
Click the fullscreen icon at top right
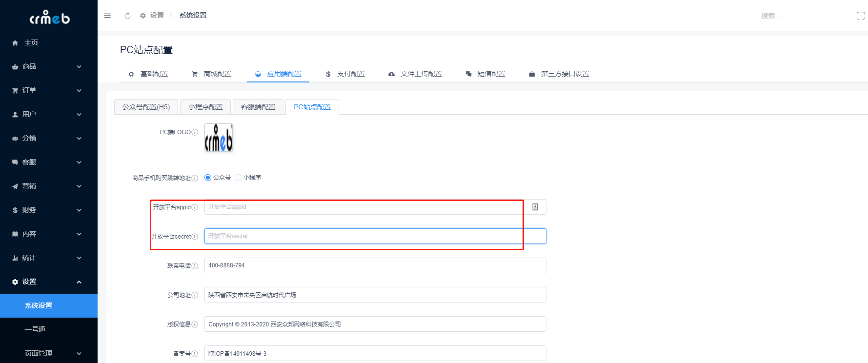click(x=861, y=16)
